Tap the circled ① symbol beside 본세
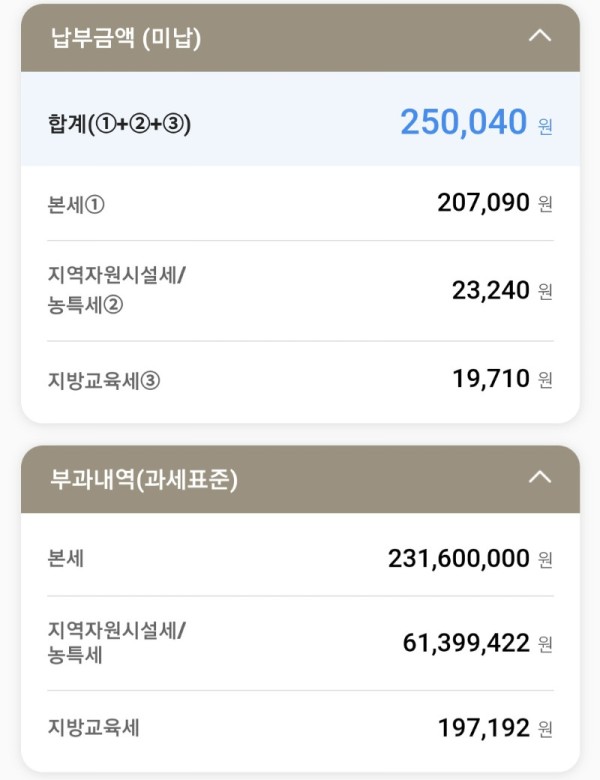The image size is (600, 780). click(x=95, y=205)
